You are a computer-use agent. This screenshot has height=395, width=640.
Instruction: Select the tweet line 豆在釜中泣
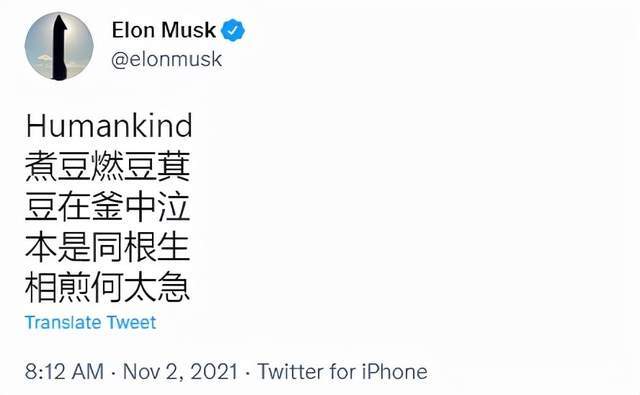(x=108, y=207)
